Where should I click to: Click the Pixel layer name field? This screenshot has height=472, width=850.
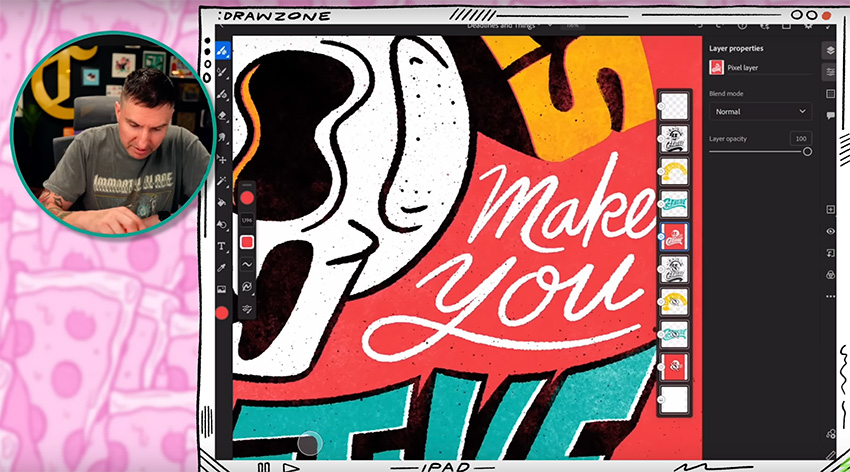point(769,68)
